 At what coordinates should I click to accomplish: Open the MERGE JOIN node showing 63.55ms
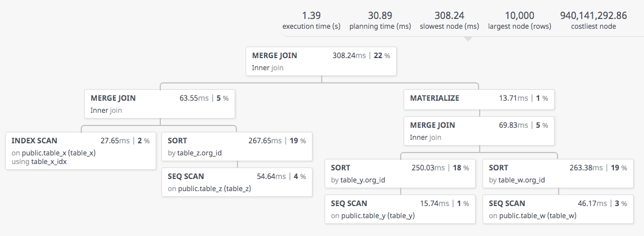tap(160, 104)
